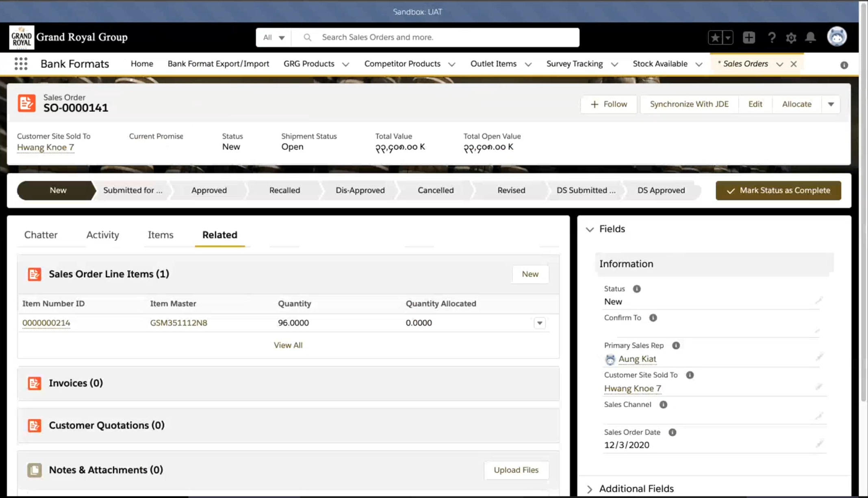The image size is (868, 498).
Task: Expand the GRG Products nav dropdown
Action: pyautogui.click(x=345, y=64)
